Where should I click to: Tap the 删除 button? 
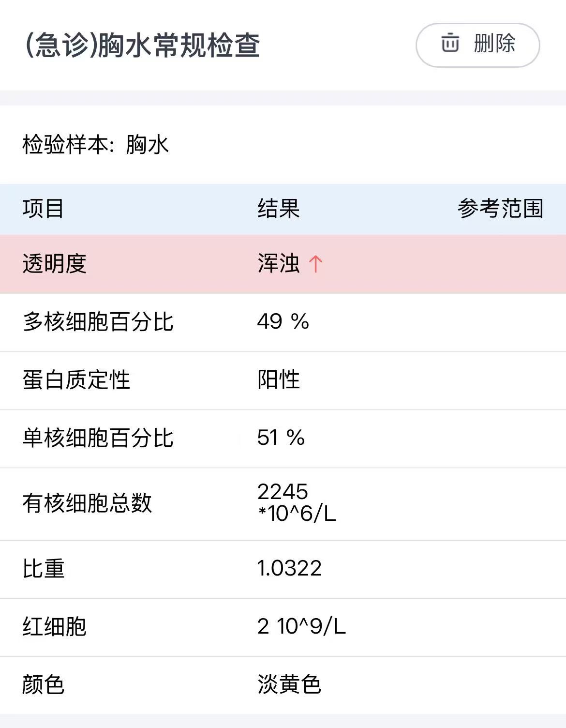coord(477,45)
